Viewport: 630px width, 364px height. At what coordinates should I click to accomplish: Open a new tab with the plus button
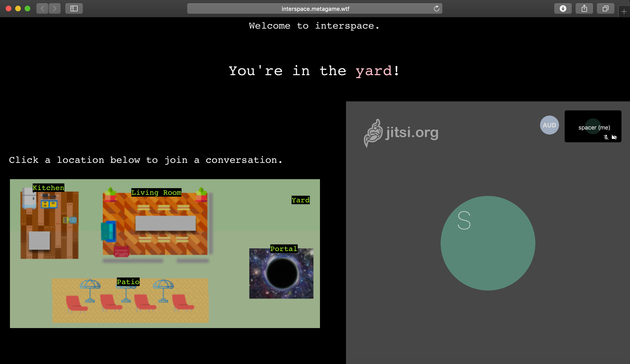point(624,12)
